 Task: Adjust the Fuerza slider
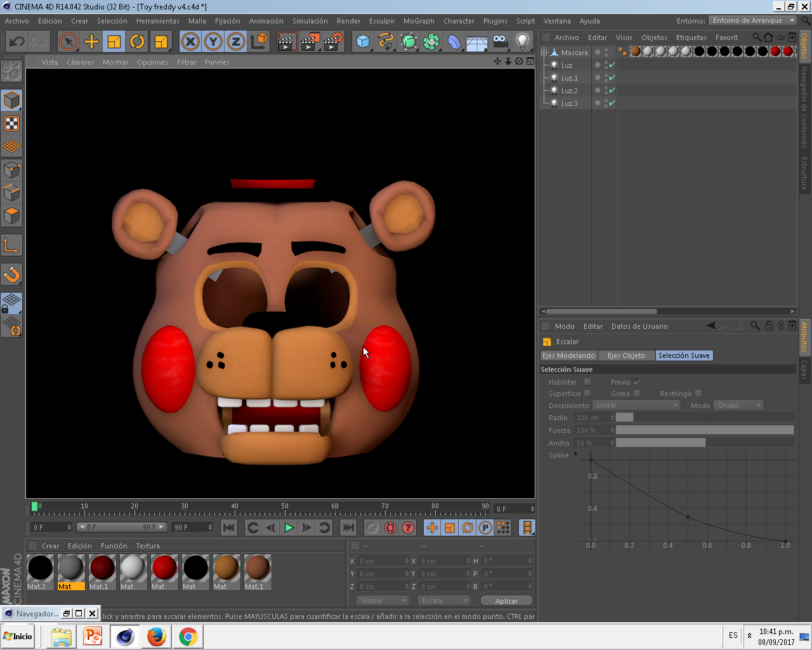(x=705, y=430)
